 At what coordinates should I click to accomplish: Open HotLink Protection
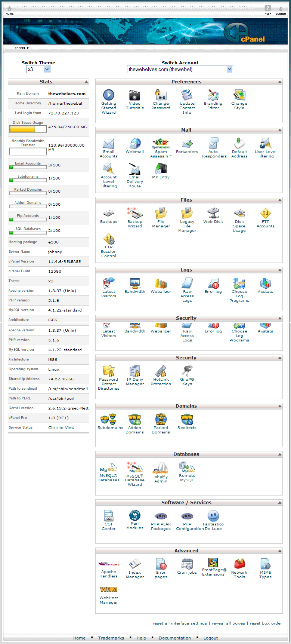pos(161,376)
